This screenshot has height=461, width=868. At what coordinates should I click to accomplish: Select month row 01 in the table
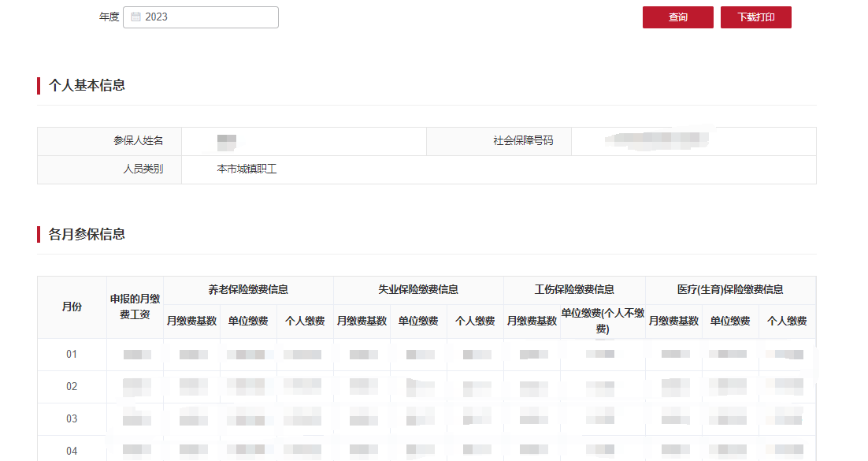pos(71,354)
